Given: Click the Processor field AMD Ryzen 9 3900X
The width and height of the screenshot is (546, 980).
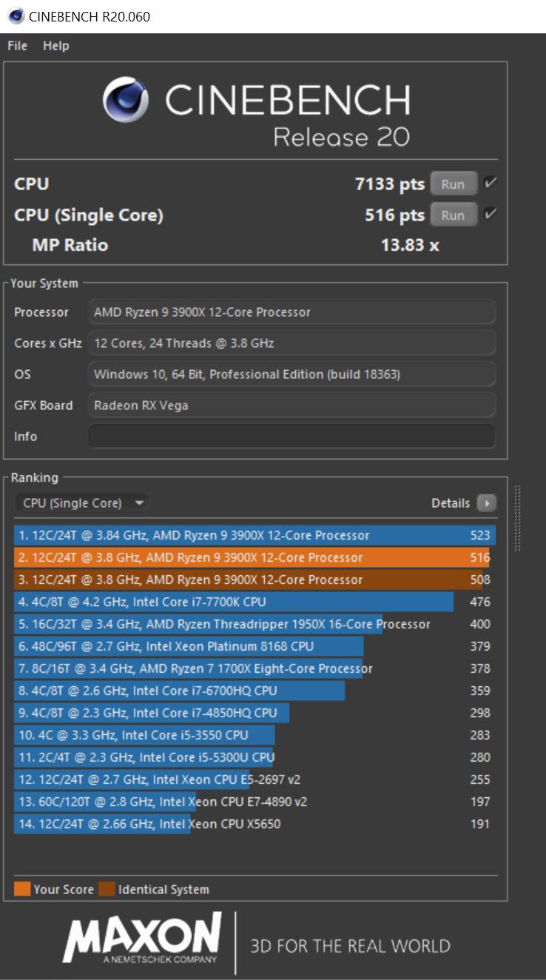Looking at the screenshot, I should point(291,312).
